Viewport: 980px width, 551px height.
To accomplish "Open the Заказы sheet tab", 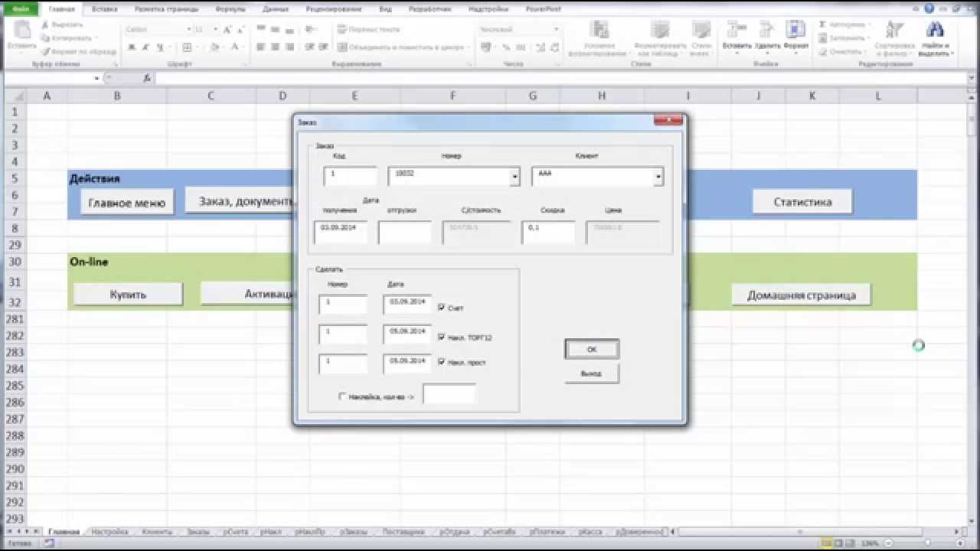I will point(198,532).
